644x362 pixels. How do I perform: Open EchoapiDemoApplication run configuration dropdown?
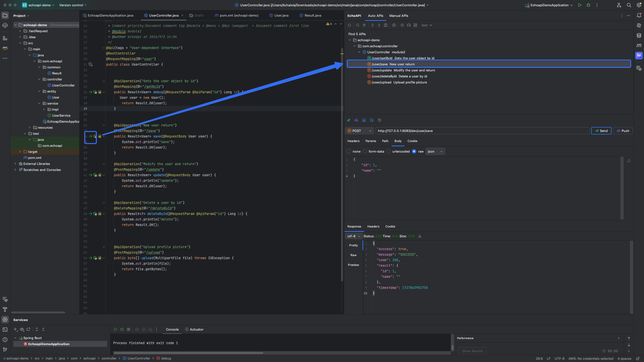coord(549,5)
